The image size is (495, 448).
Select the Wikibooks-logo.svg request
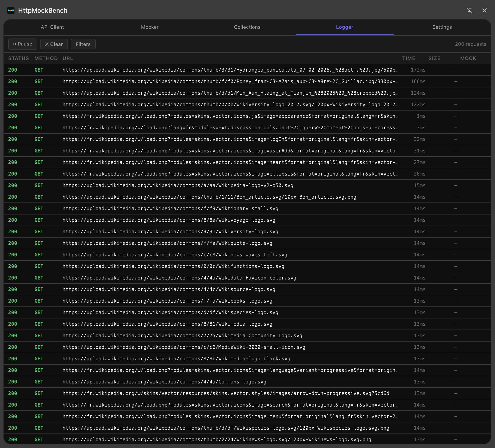247,301
